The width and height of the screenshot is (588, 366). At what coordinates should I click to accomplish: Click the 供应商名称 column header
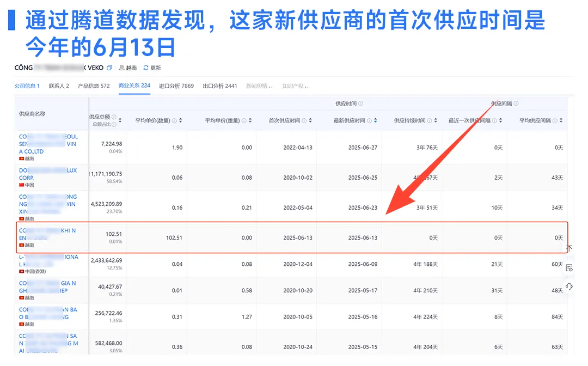(x=32, y=114)
